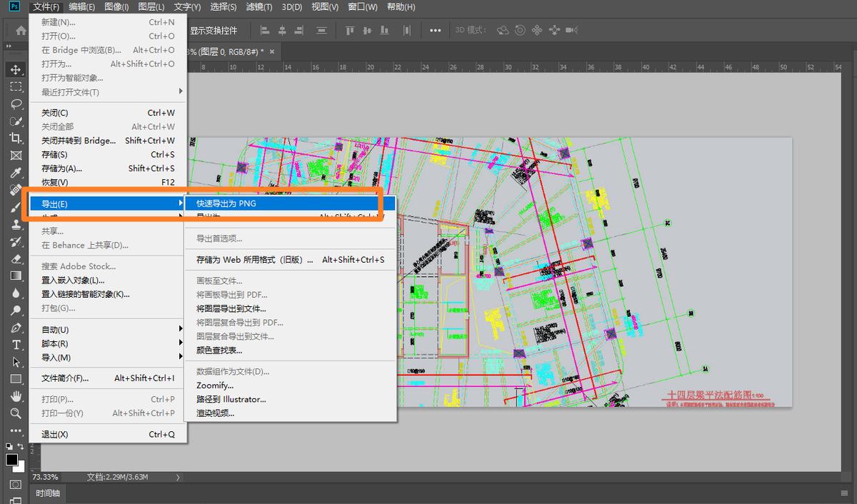
Task: Activate the Eyedropper tool
Action: (x=16, y=173)
